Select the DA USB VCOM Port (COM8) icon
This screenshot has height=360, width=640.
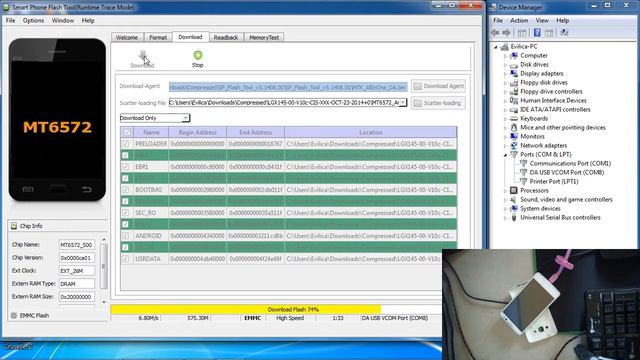coord(523,172)
